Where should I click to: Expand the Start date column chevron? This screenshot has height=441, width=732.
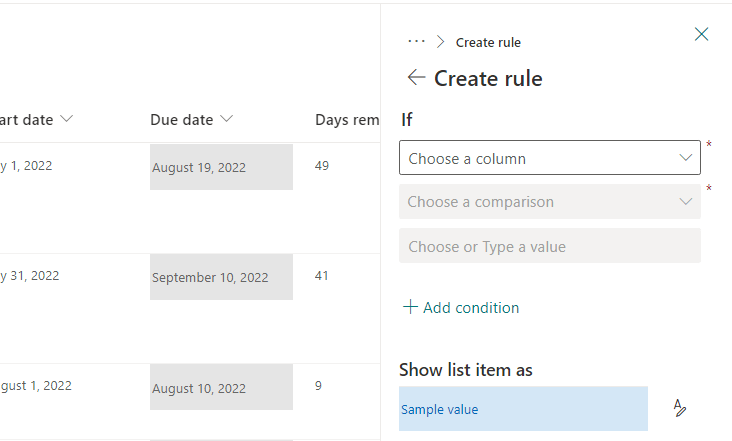pos(67,119)
